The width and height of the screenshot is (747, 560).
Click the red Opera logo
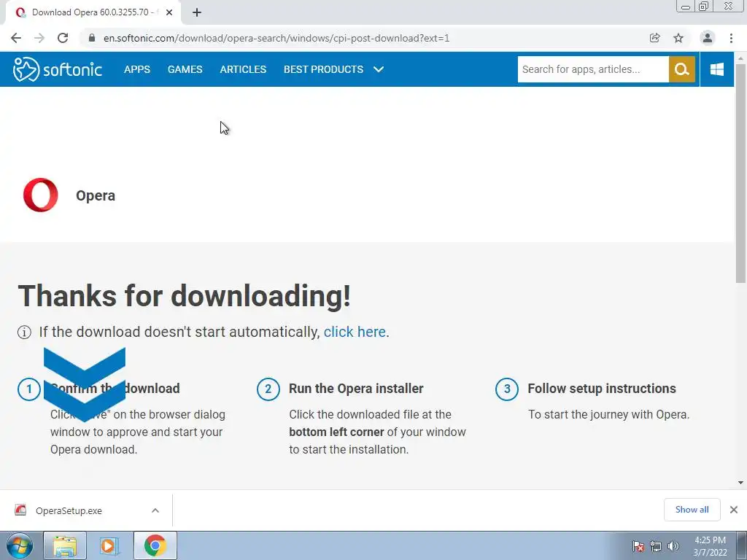tap(41, 195)
